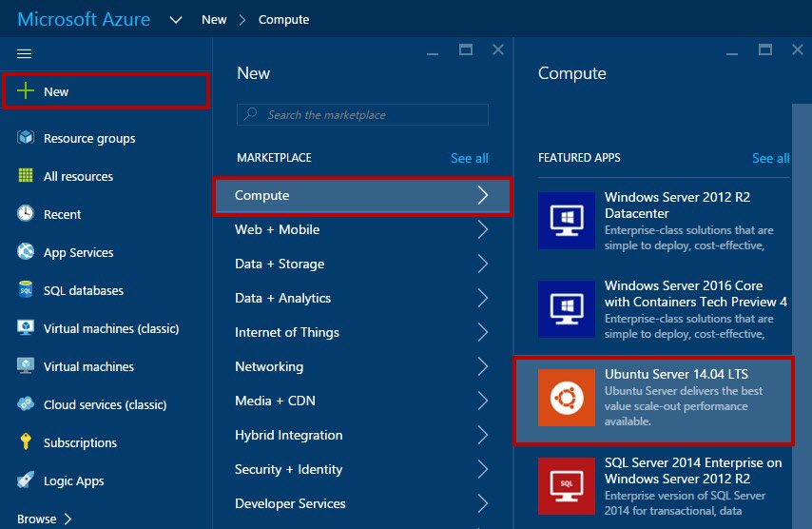
Task: Click the Compute blade vertical scrollbar
Action: [802, 316]
